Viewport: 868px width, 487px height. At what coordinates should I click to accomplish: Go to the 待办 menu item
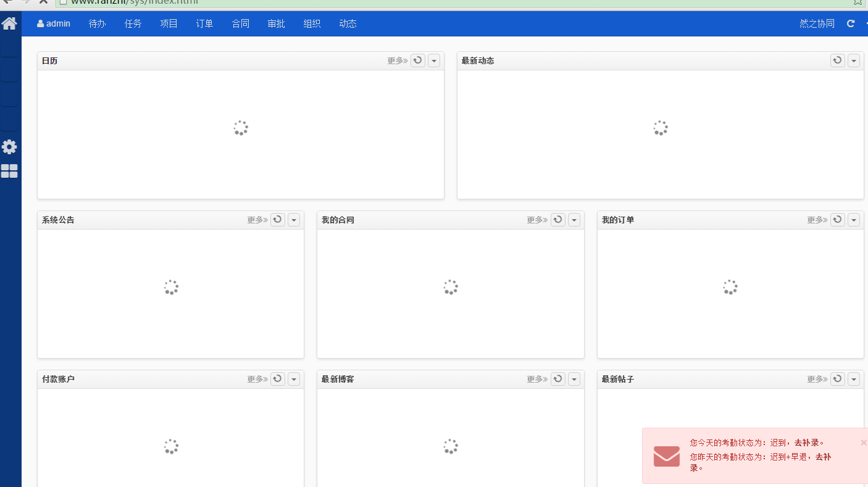pos(98,23)
